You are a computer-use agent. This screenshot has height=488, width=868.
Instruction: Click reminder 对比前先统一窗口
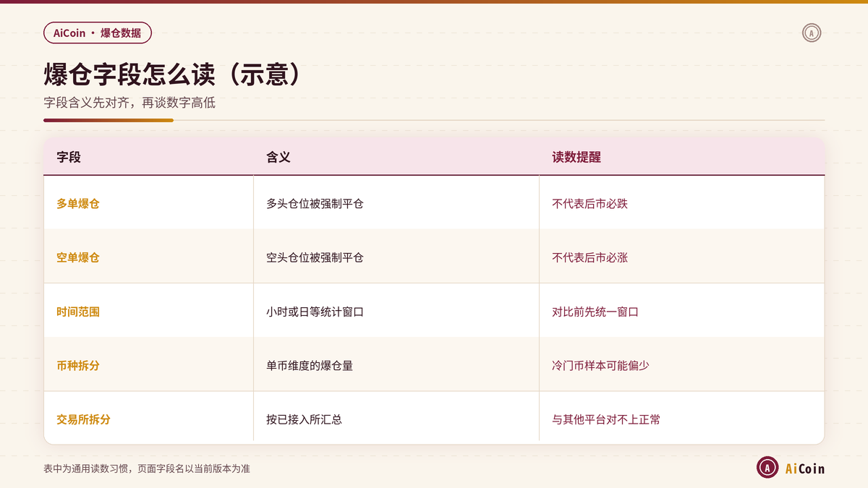[595, 312]
